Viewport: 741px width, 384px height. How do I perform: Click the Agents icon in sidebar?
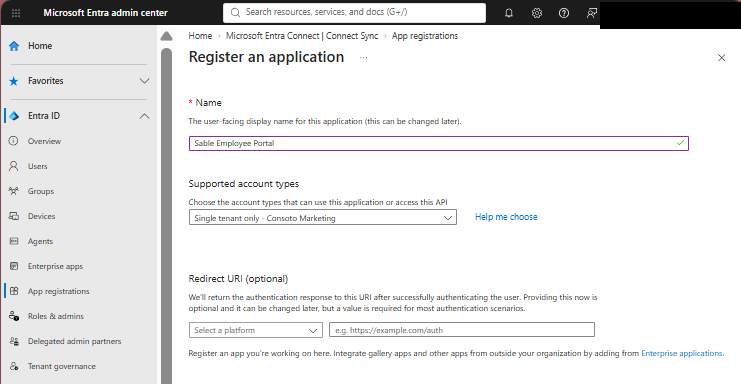[x=14, y=241]
